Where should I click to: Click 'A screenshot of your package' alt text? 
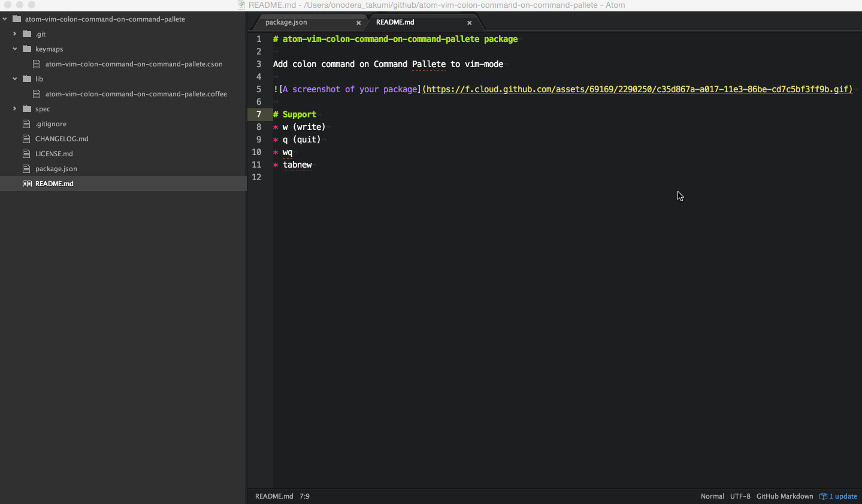click(x=350, y=89)
